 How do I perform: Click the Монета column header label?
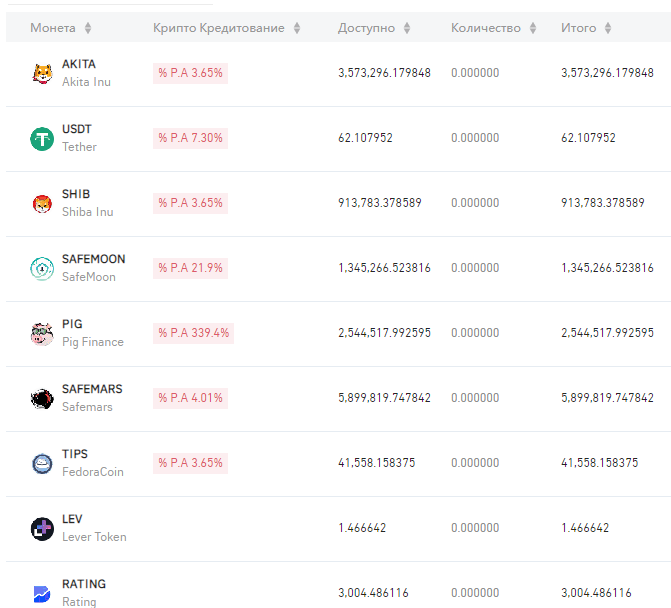pos(53,28)
